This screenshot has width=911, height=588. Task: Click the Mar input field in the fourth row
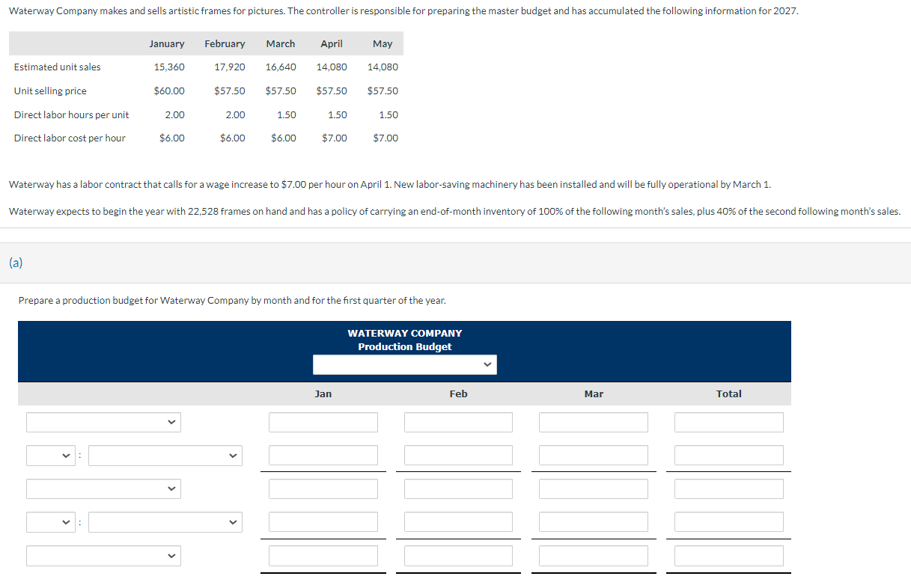click(x=594, y=522)
